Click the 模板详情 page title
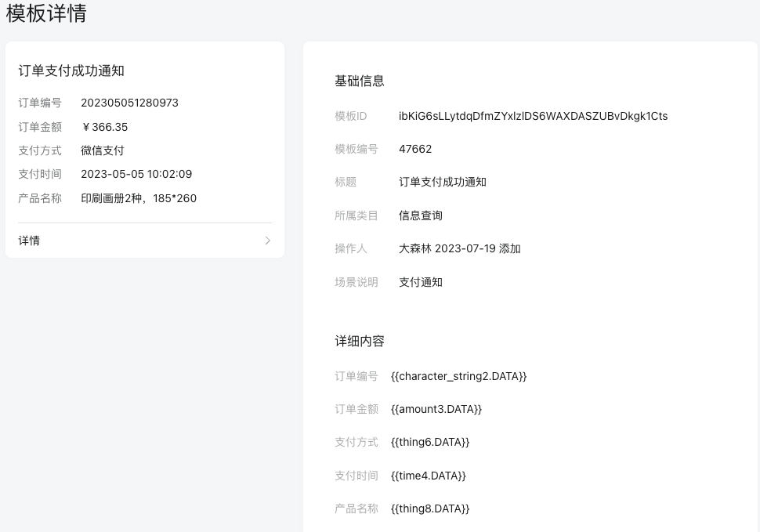The width and height of the screenshot is (760, 532). (x=46, y=13)
